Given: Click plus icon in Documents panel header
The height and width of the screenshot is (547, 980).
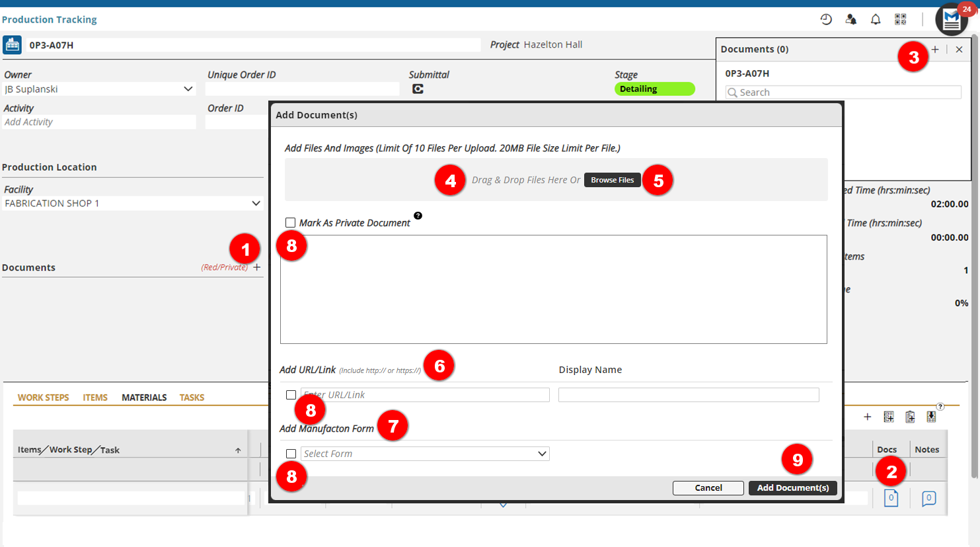Looking at the screenshot, I should [935, 50].
